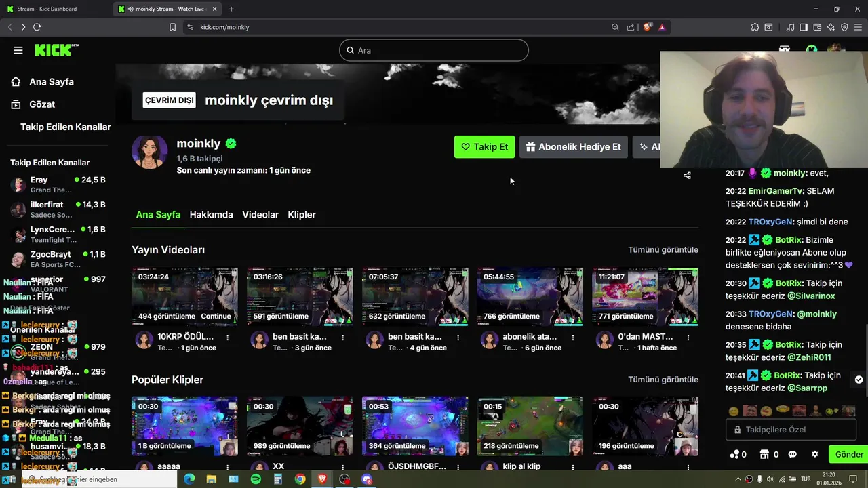Open options menu for the aaa clip
The width and height of the screenshot is (868, 488).
pos(688,467)
